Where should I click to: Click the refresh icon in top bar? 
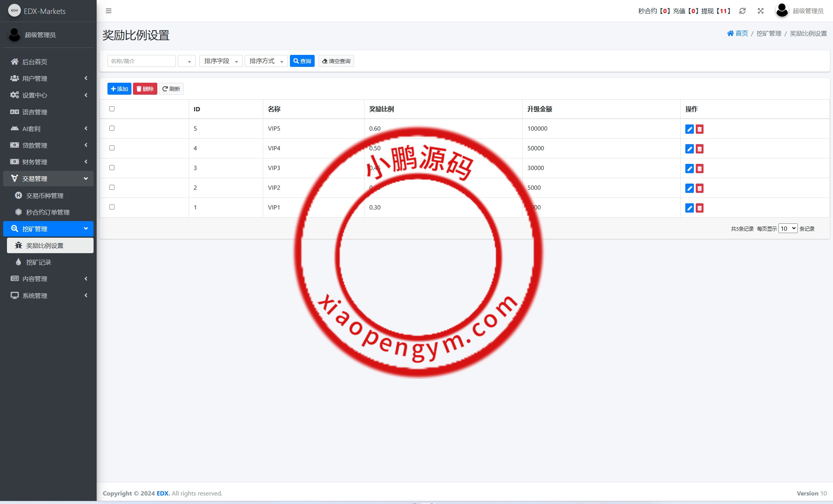[742, 11]
